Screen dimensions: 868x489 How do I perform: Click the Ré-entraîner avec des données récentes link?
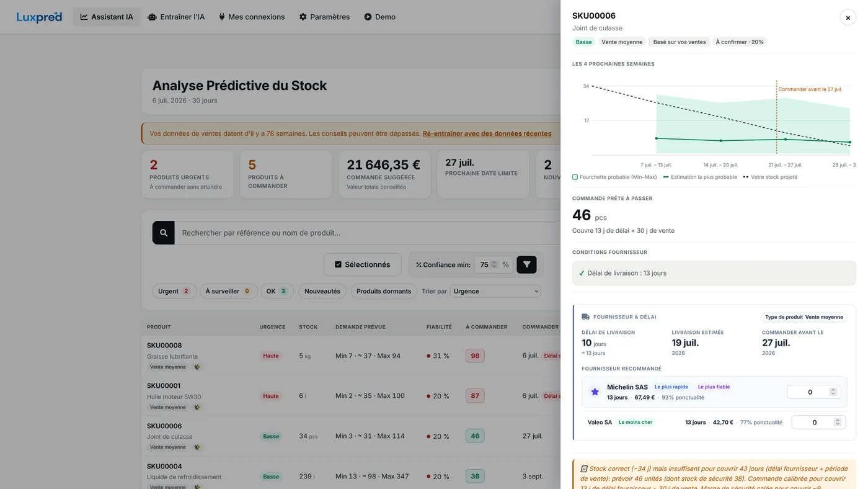point(487,133)
